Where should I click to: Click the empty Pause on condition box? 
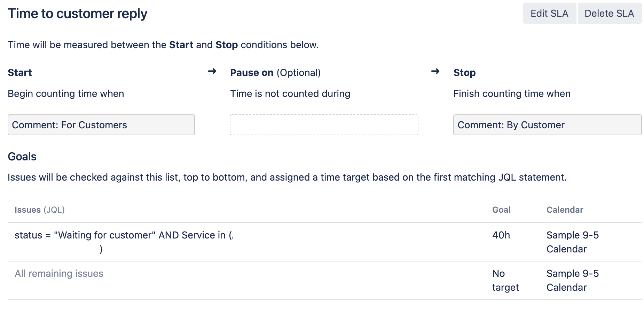tap(324, 125)
